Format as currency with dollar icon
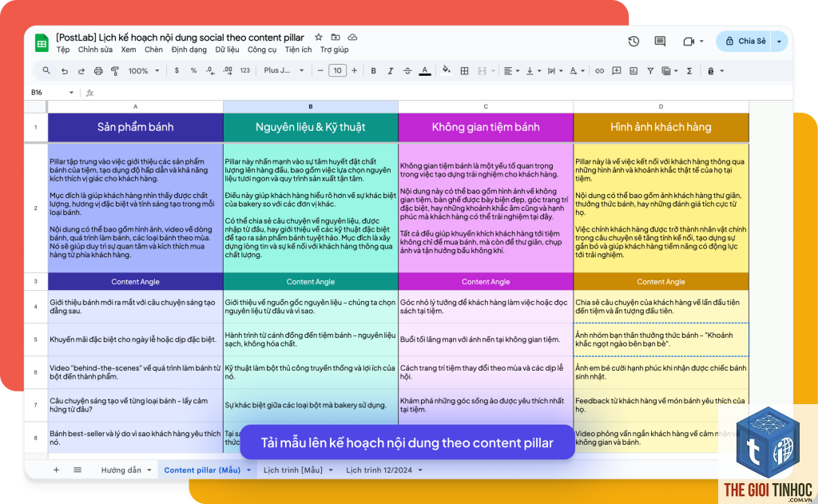Image resolution: width=818 pixels, height=504 pixels. coord(177,70)
